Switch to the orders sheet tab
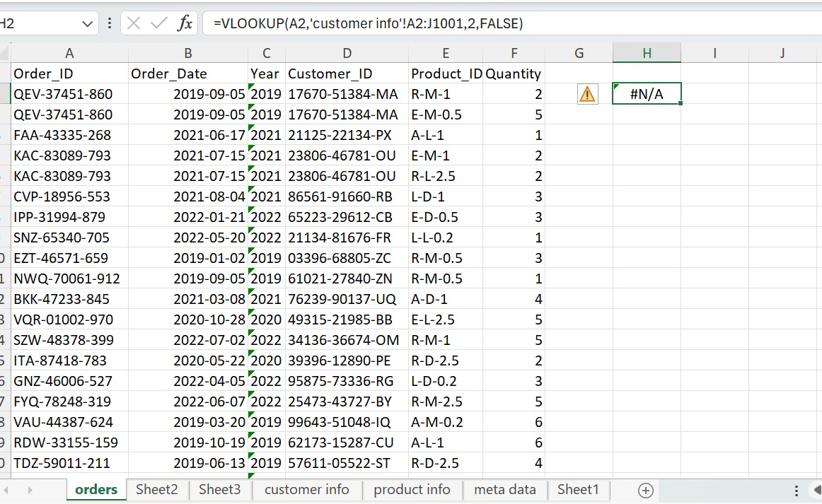The image size is (822, 504). 96,489
